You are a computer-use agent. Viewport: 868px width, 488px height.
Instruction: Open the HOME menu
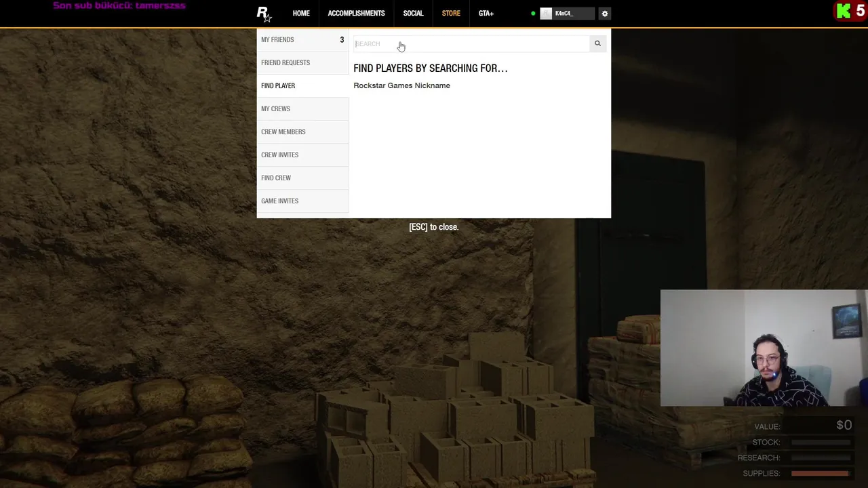(x=301, y=14)
